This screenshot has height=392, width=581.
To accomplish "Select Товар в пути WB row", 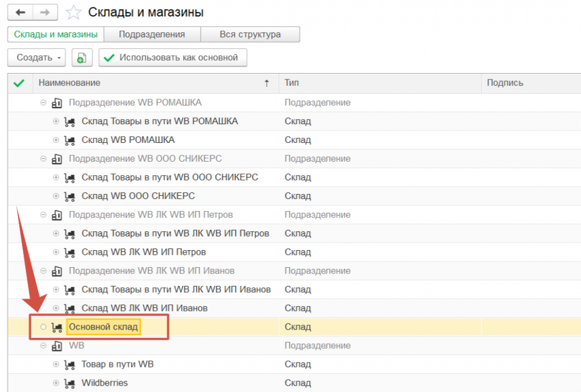I will pos(117,364).
